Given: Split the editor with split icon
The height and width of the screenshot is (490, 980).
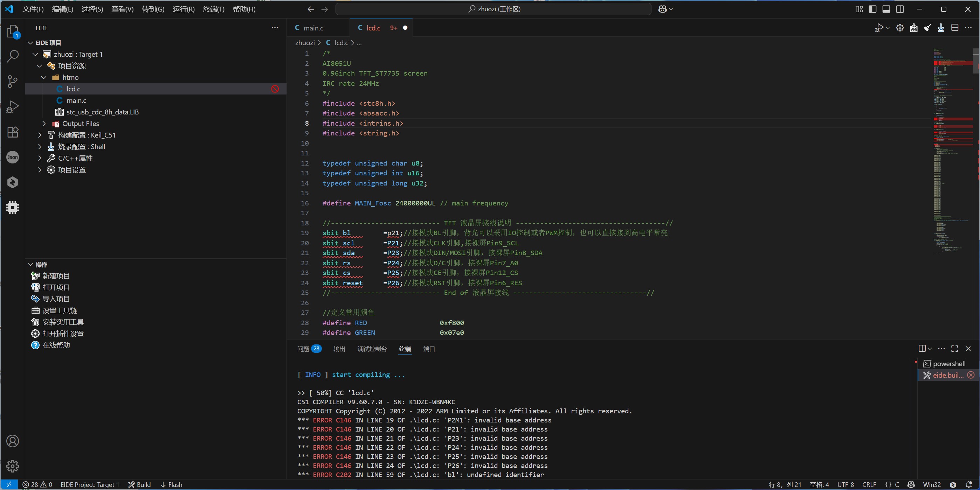Looking at the screenshot, I should pyautogui.click(x=954, y=28).
